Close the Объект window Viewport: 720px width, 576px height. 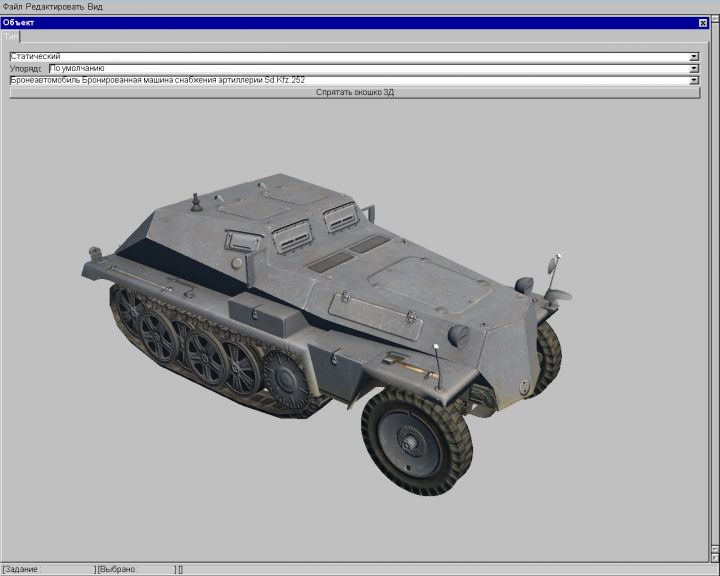point(703,22)
